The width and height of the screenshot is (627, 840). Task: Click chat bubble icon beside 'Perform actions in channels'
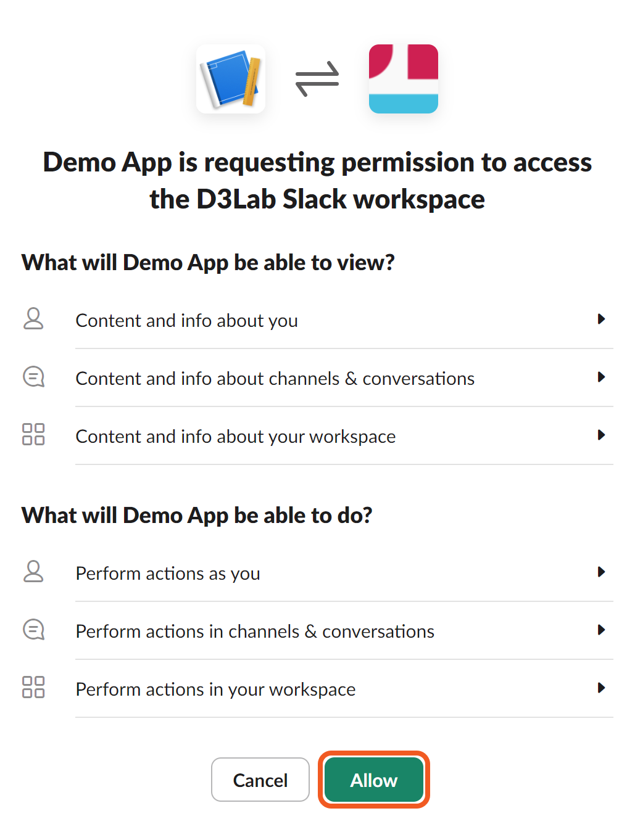[x=33, y=630]
